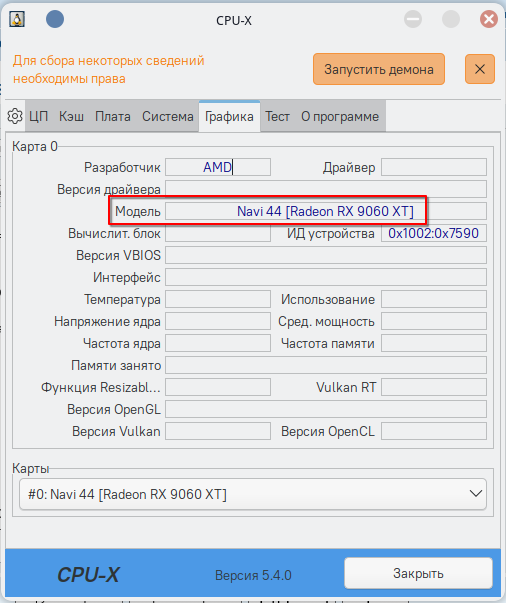
Task: Switch to the Тест tab
Action: (x=277, y=116)
